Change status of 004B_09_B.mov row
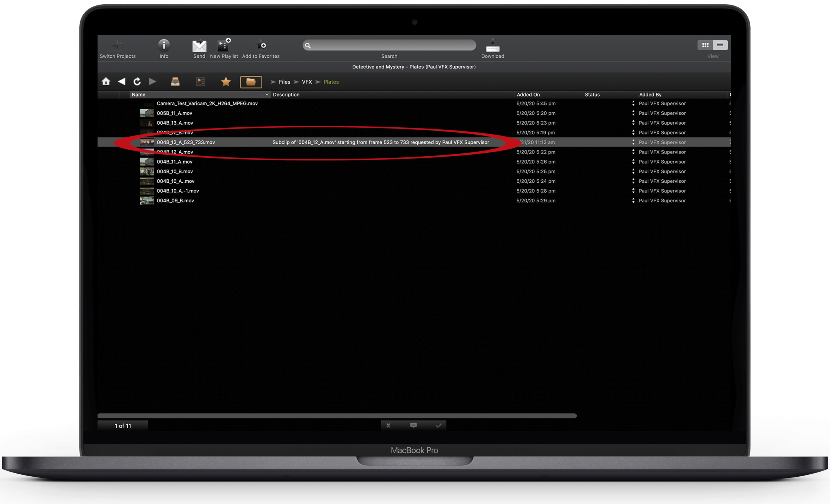830x504 pixels. click(x=633, y=200)
